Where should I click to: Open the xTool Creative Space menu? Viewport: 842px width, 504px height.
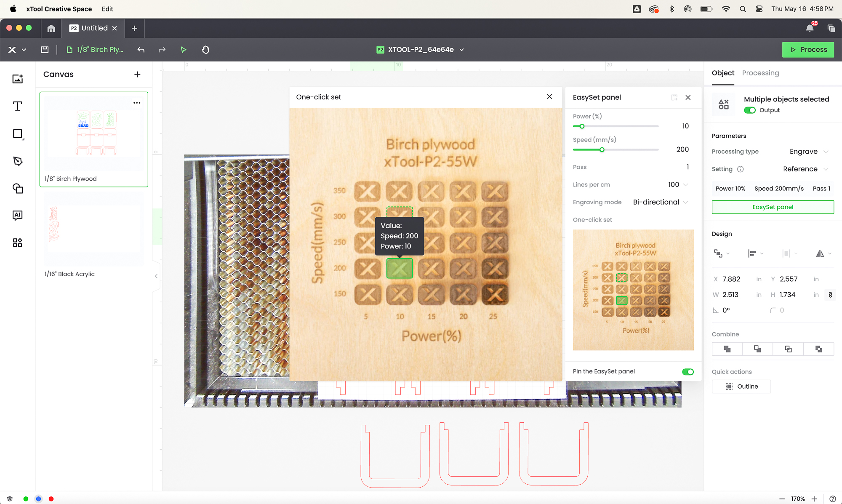pyautogui.click(x=59, y=9)
